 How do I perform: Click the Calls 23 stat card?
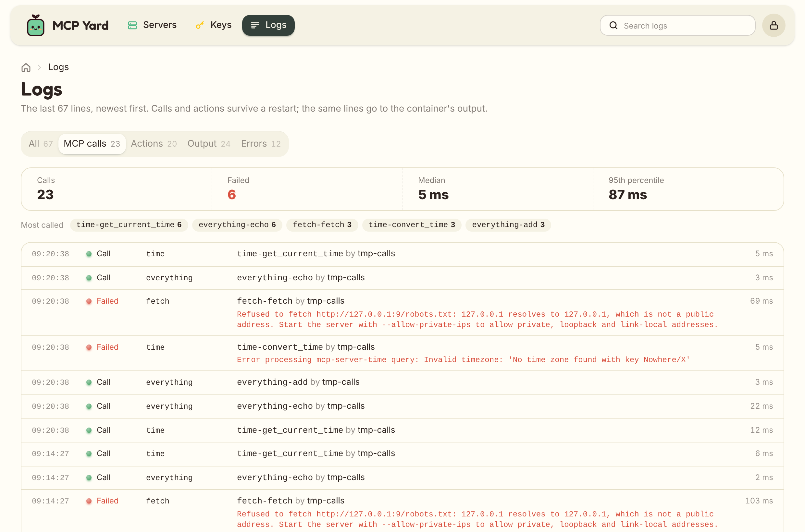coord(117,189)
